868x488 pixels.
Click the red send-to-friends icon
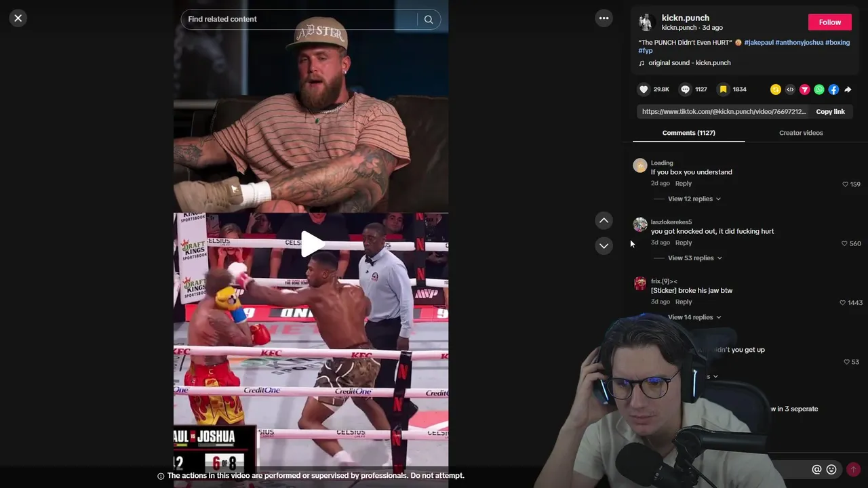805,89
